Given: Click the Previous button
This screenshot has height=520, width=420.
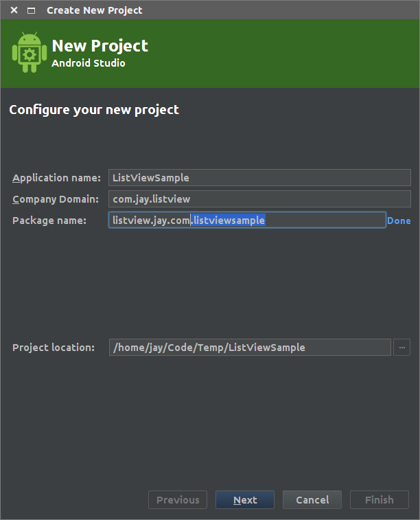Looking at the screenshot, I should point(178,500).
